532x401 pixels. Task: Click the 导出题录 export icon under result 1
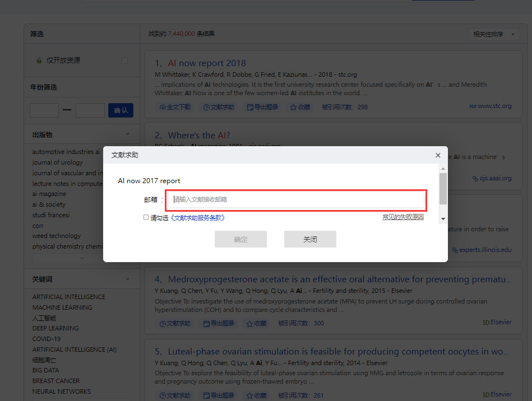(250, 107)
